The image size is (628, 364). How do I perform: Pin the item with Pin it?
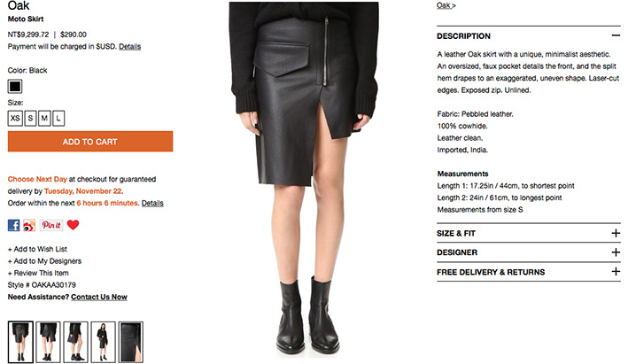(x=51, y=225)
